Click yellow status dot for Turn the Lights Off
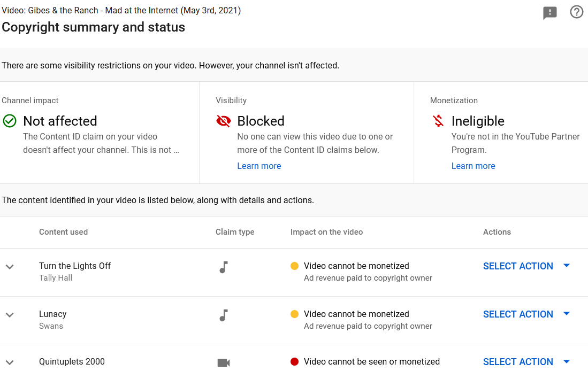This screenshot has height=379, width=588. click(x=294, y=266)
